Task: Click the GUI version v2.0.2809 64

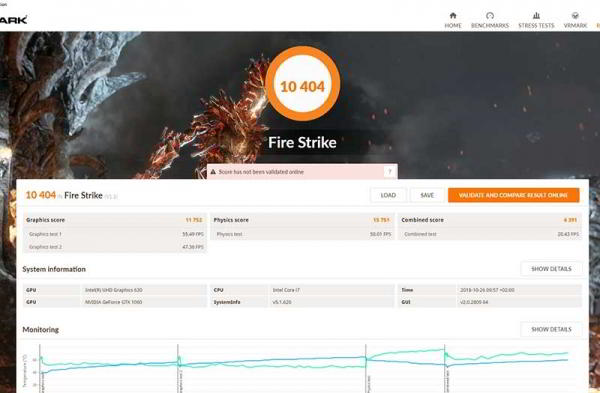Action: pos(474,302)
